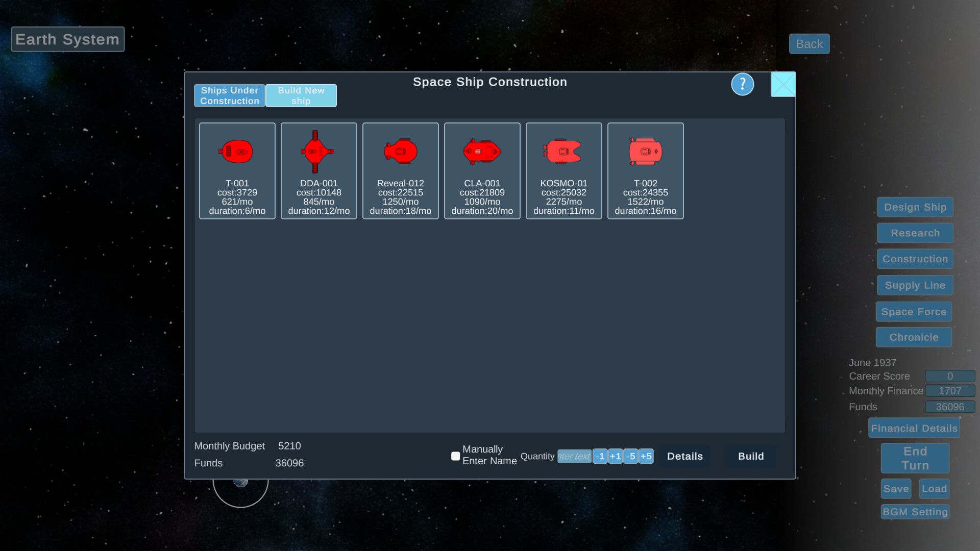Viewport: 980px width, 551px height.
Task: Open Financial Details
Action: [914, 428]
